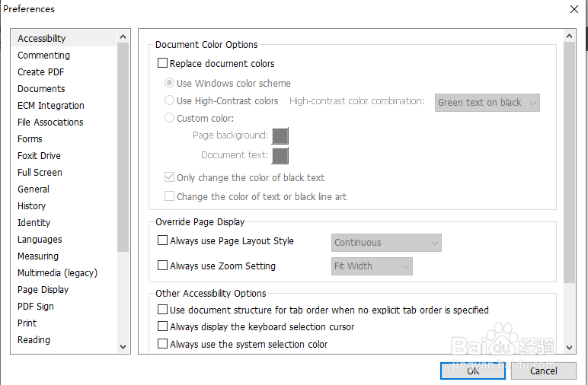This screenshot has width=588, height=385.
Task: Open the Fit Width zoom dropdown
Action: (372, 266)
